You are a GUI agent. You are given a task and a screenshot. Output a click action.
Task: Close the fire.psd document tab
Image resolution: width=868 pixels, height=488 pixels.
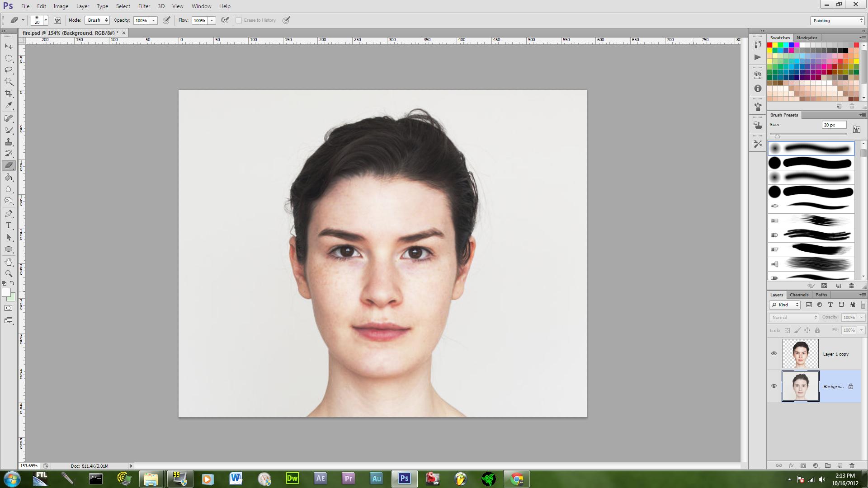124,33
